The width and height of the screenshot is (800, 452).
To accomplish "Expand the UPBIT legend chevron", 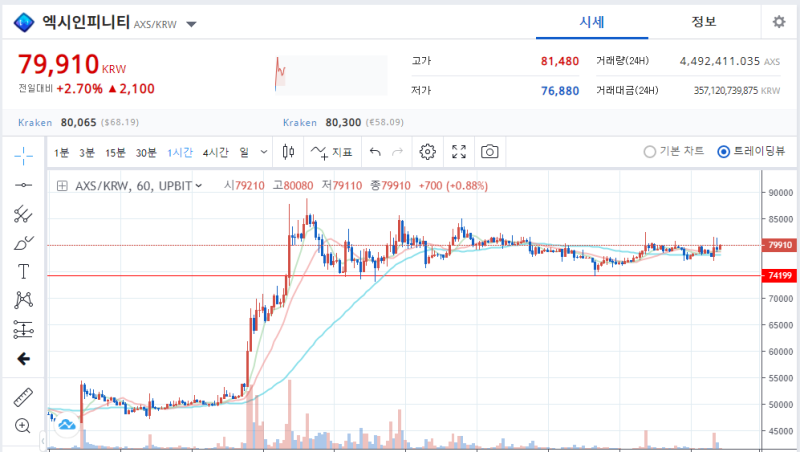I will [x=198, y=186].
